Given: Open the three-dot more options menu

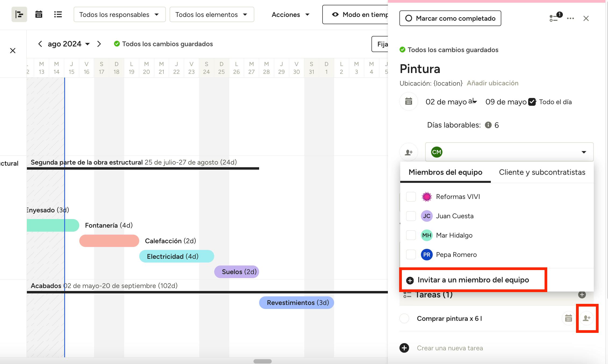Looking at the screenshot, I should [570, 18].
